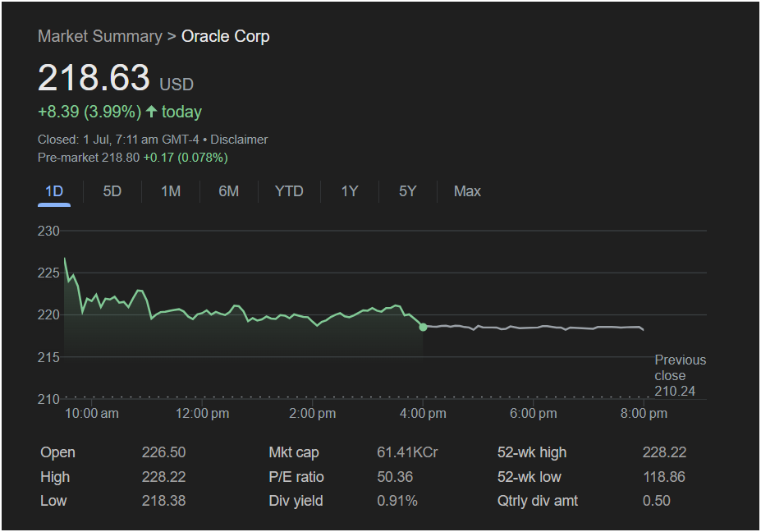Show the Max time range
761x532 pixels.
tap(467, 191)
